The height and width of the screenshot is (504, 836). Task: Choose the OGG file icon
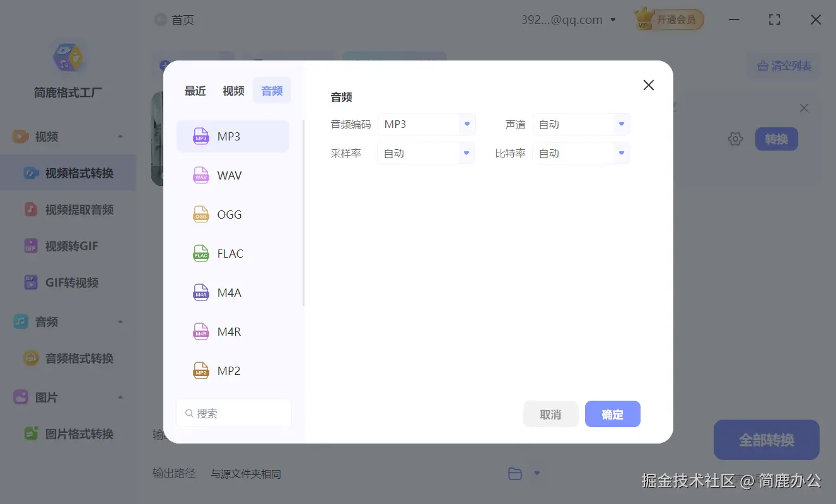coord(201,214)
